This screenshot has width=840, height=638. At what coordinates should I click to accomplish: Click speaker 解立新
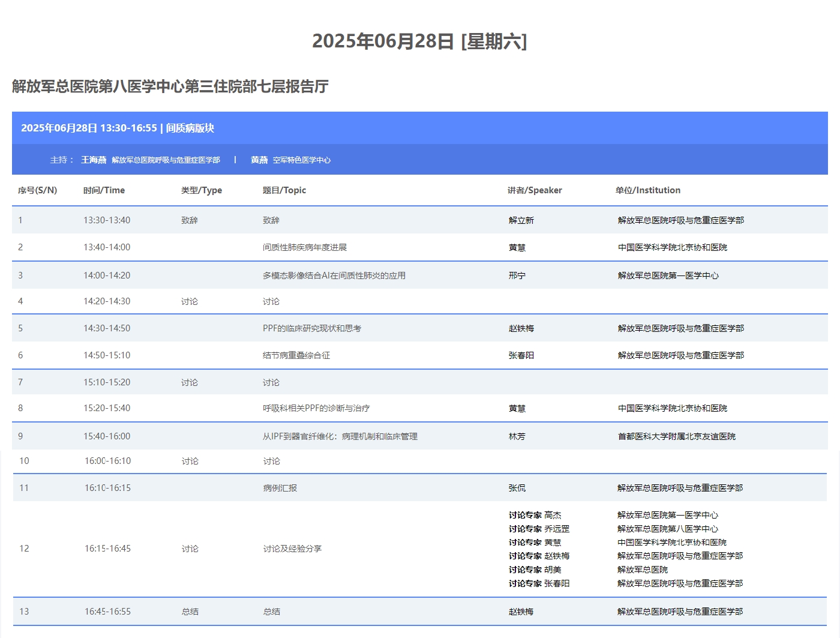pyautogui.click(x=521, y=220)
